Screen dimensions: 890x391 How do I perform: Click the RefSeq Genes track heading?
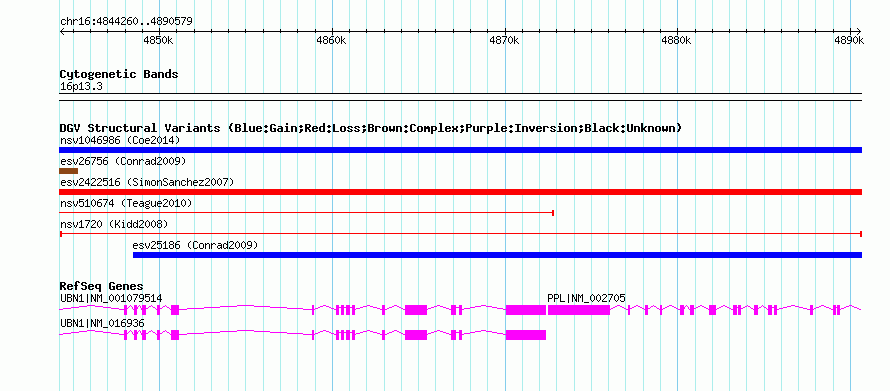click(x=102, y=286)
